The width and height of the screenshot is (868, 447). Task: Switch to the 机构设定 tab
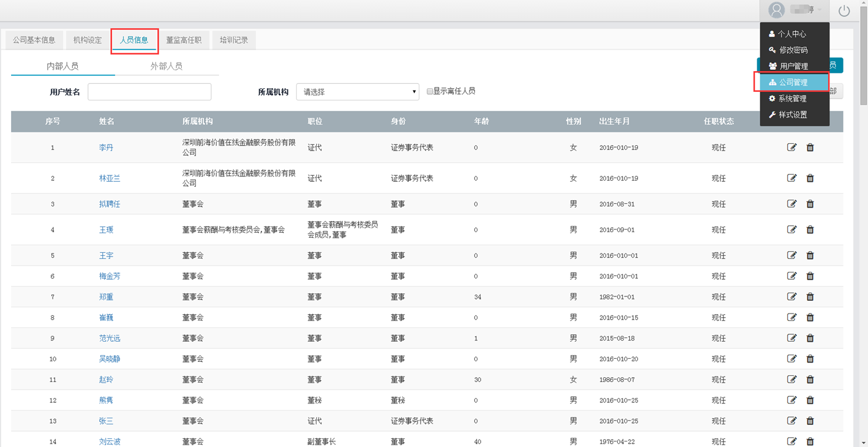(88, 40)
